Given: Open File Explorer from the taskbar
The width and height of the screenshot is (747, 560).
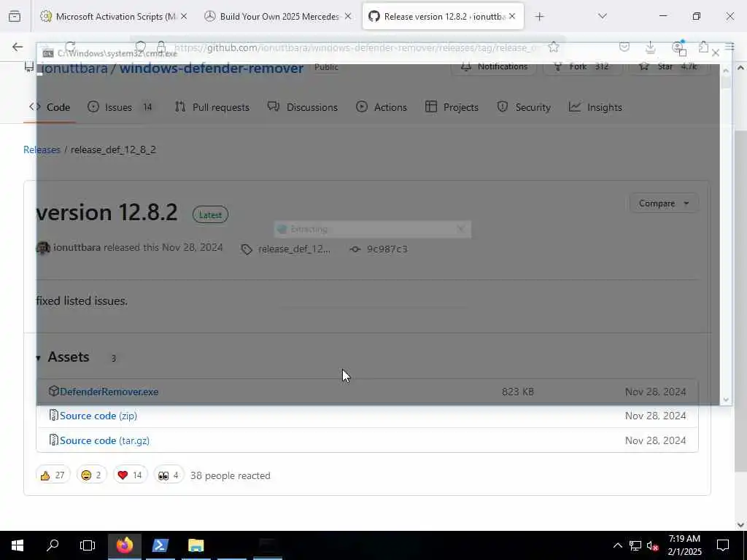Looking at the screenshot, I should pyautogui.click(x=196, y=545).
